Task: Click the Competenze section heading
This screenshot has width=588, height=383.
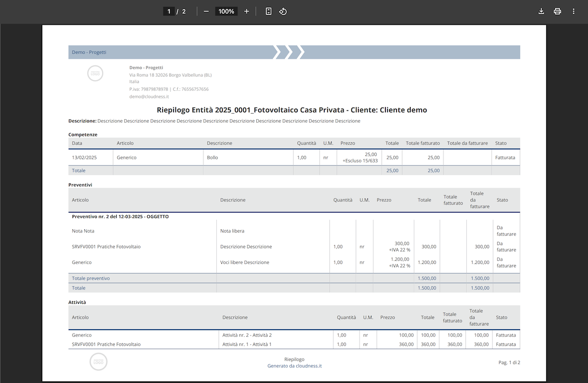Action: click(83, 134)
